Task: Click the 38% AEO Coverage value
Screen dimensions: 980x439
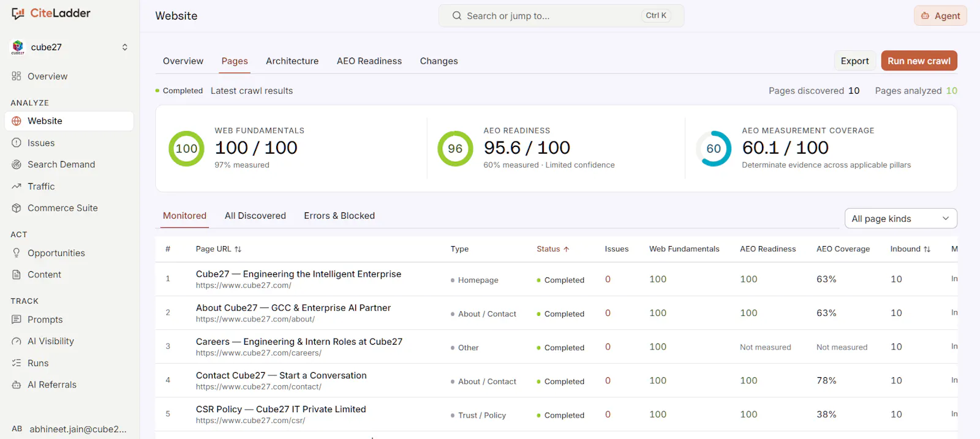Action: (x=826, y=415)
